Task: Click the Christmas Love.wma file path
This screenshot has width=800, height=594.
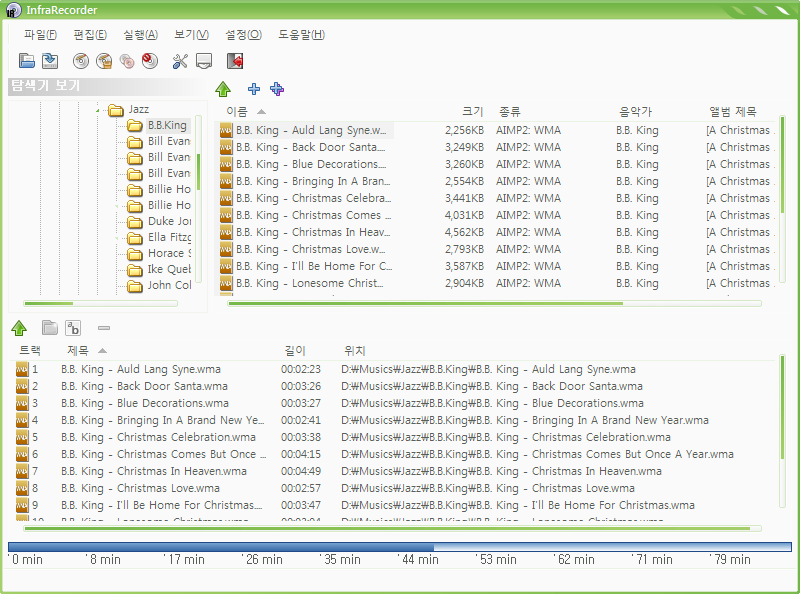Action: click(x=488, y=488)
